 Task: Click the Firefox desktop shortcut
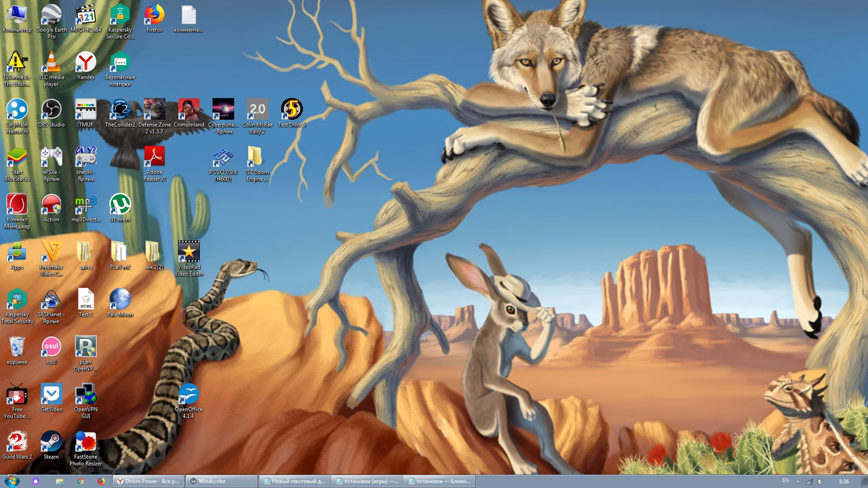coord(155,18)
